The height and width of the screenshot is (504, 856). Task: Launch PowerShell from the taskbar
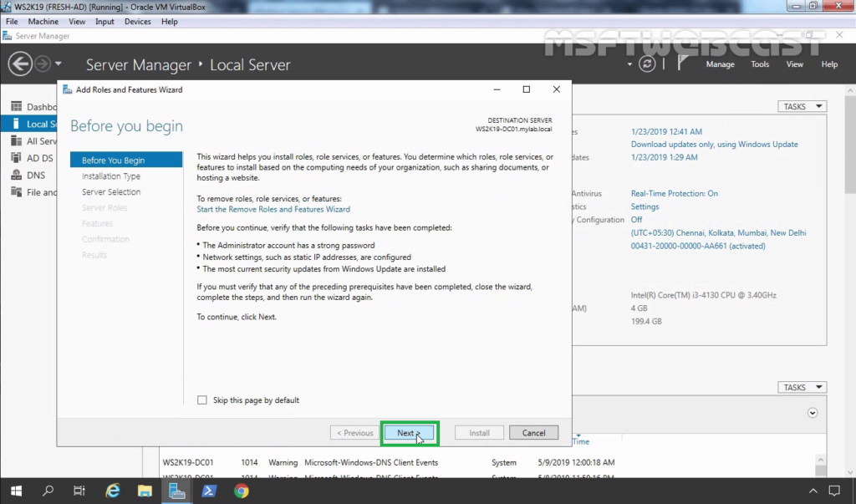pyautogui.click(x=208, y=491)
